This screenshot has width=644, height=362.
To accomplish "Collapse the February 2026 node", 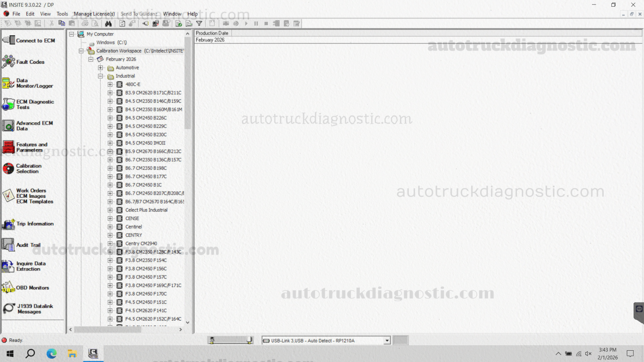I will 91,59.
